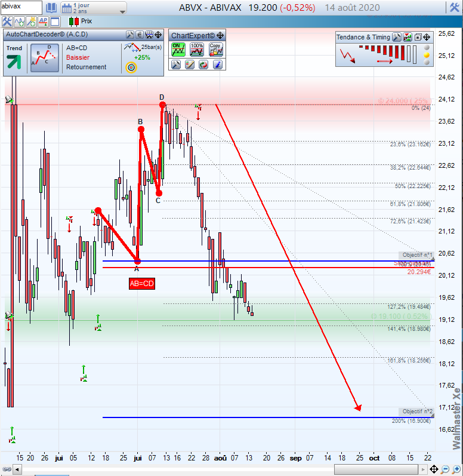
Task: Click the abivax ticker search field
Action: coord(21,7)
